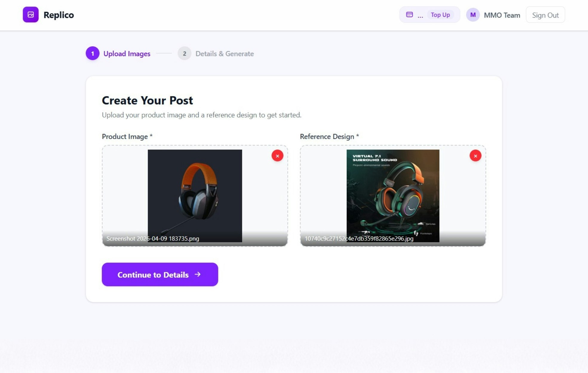The height and width of the screenshot is (373, 588).
Task: Remove the uploaded product image
Action: click(277, 156)
